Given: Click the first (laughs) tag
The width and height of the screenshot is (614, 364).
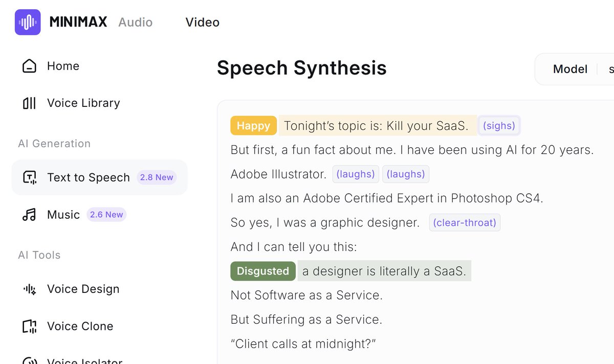Looking at the screenshot, I should coord(356,174).
